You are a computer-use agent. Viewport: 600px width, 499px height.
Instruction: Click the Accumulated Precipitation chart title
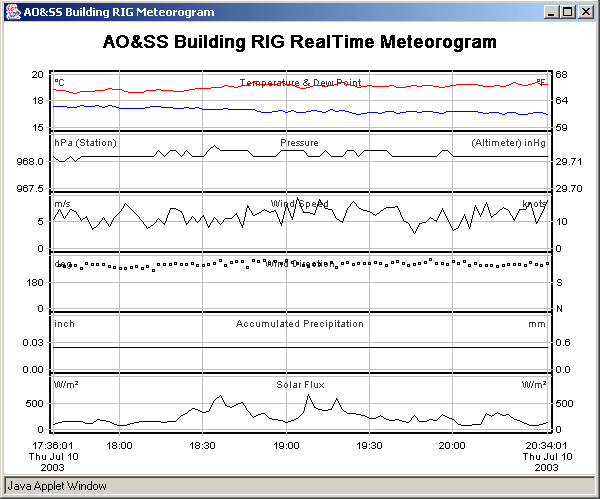[x=299, y=324]
